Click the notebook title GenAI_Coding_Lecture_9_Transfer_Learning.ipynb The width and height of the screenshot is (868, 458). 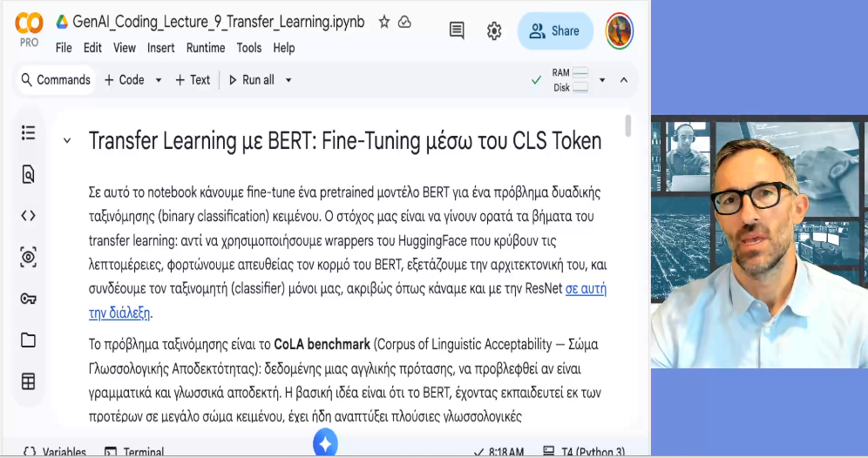click(219, 22)
